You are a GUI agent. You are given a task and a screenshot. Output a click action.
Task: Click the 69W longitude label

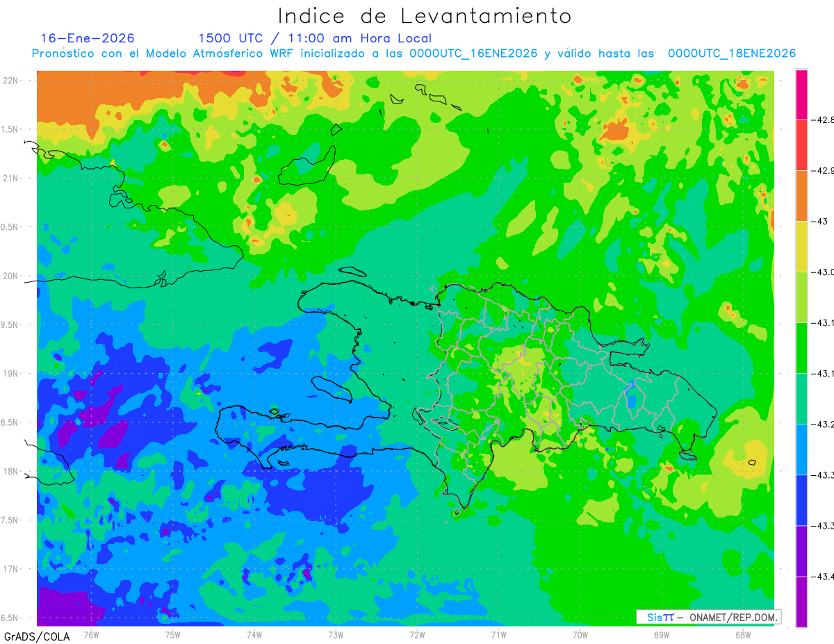coord(662,634)
